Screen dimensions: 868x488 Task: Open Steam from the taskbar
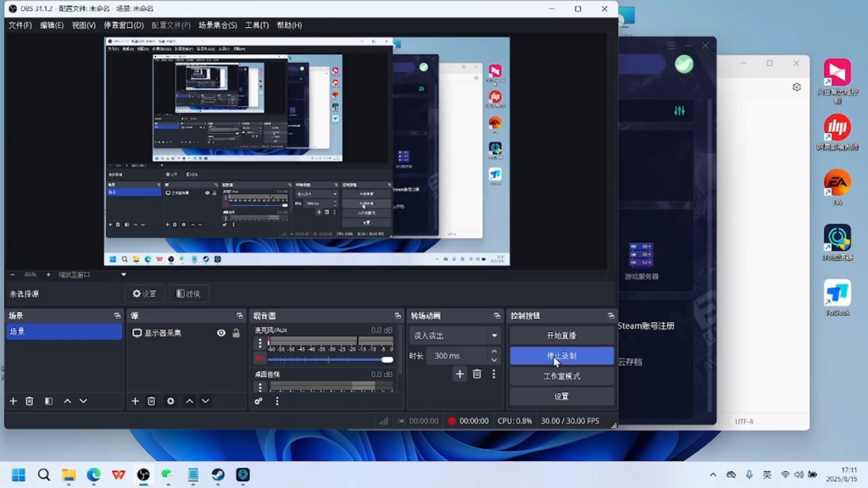(218, 474)
